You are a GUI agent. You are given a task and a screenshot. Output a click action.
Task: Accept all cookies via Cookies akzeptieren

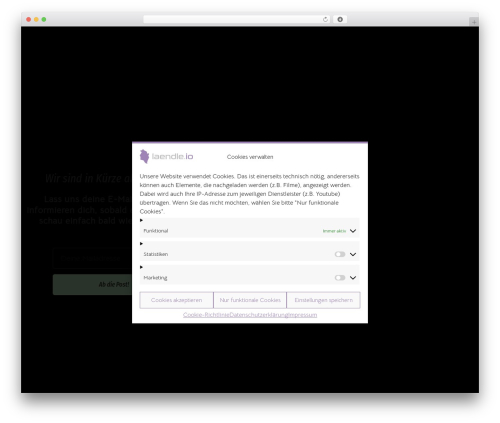coord(176,300)
